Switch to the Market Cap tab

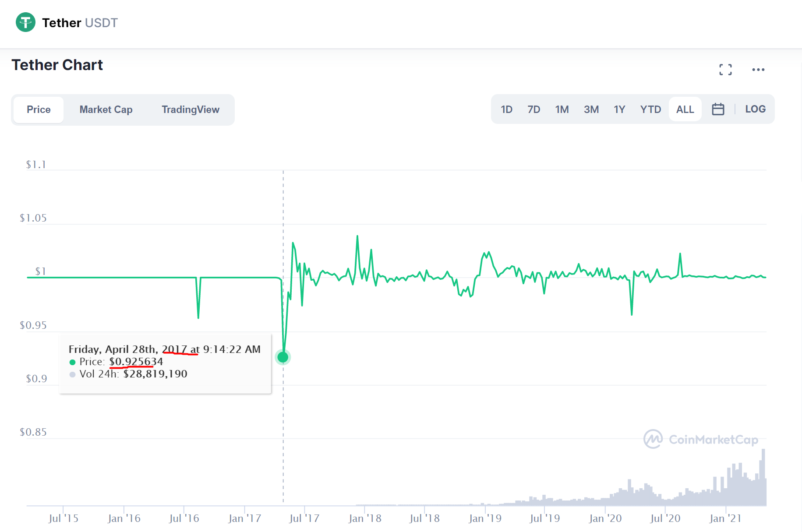[106, 109]
